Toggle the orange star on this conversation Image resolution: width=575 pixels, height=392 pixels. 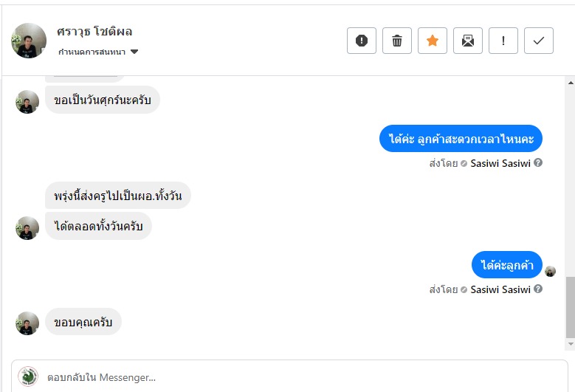coord(433,41)
